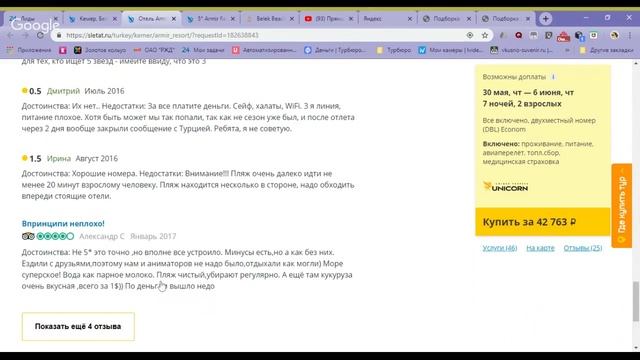Close the Belek Beach tab
This screenshot has height=360, width=640.
tap(292, 19)
